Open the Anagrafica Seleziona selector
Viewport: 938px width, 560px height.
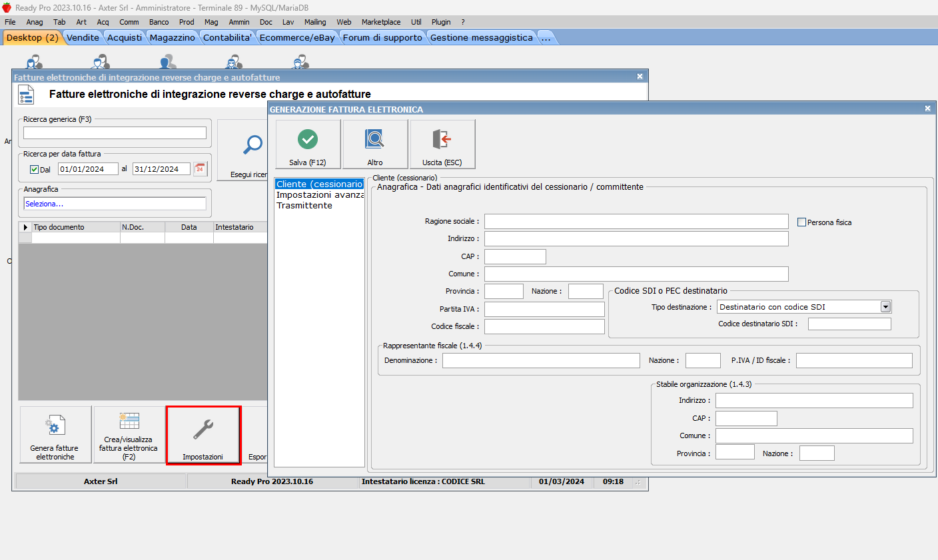click(115, 204)
